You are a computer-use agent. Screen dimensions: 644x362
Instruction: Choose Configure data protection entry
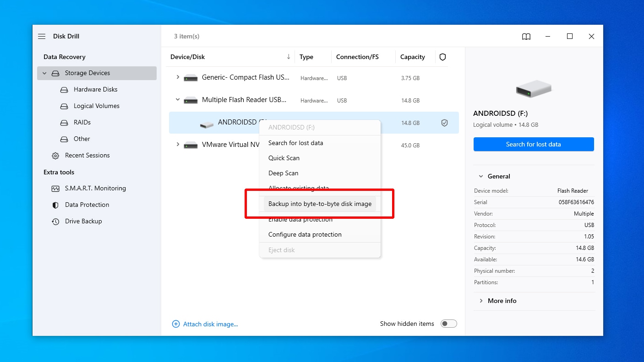coord(320,234)
